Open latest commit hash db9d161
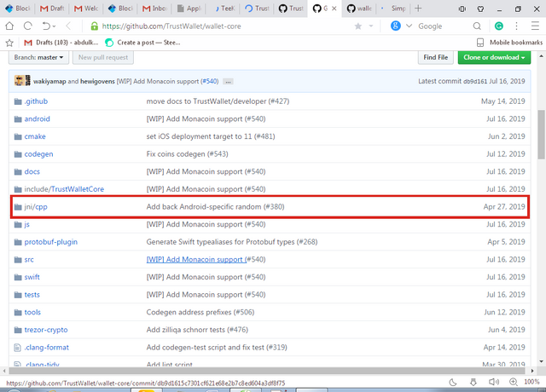This screenshot has height=392, width=546. pos(475,82)
